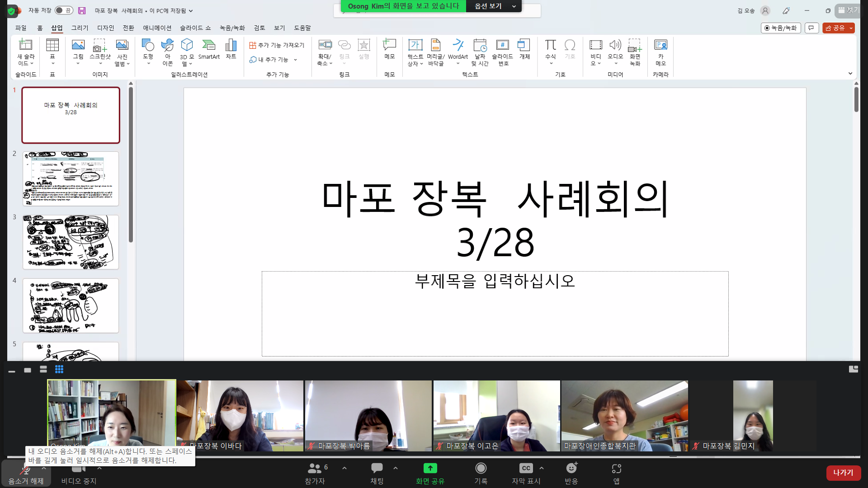Click the 화면 공유 share screen icon

click(430, 468)
